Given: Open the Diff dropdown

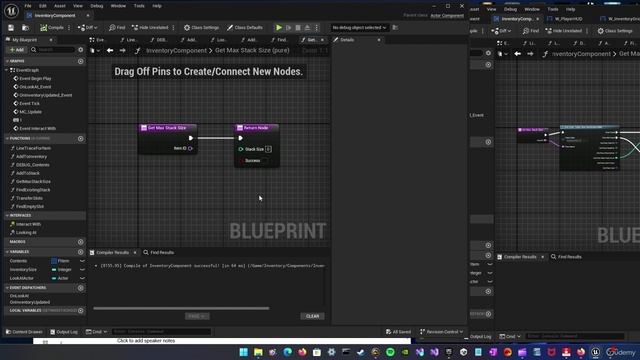Looking at the screenshot, I should 88,28.
